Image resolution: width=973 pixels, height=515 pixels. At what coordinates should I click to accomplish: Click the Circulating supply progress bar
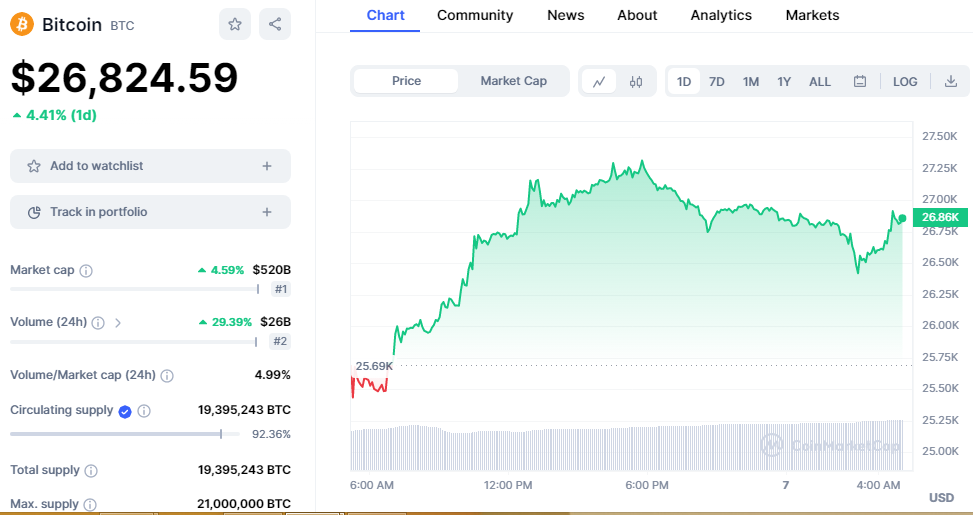point(125,434)
